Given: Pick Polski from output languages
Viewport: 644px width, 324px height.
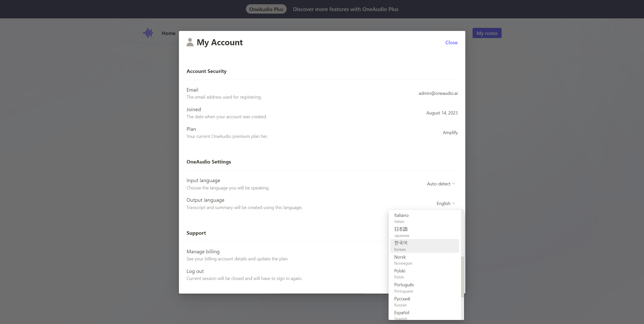Looking at the screenshot, I should coord(424,273).
